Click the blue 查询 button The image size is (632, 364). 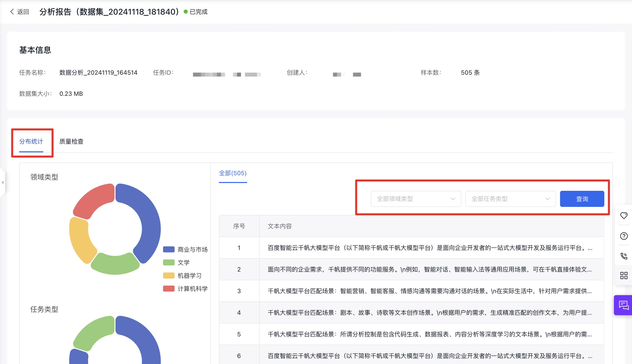coord(582,199)
